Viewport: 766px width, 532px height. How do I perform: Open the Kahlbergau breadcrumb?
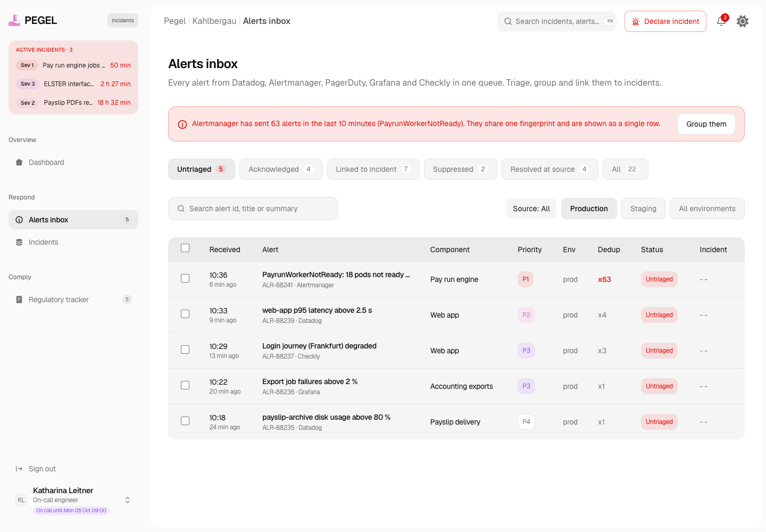tap(214, 21)
